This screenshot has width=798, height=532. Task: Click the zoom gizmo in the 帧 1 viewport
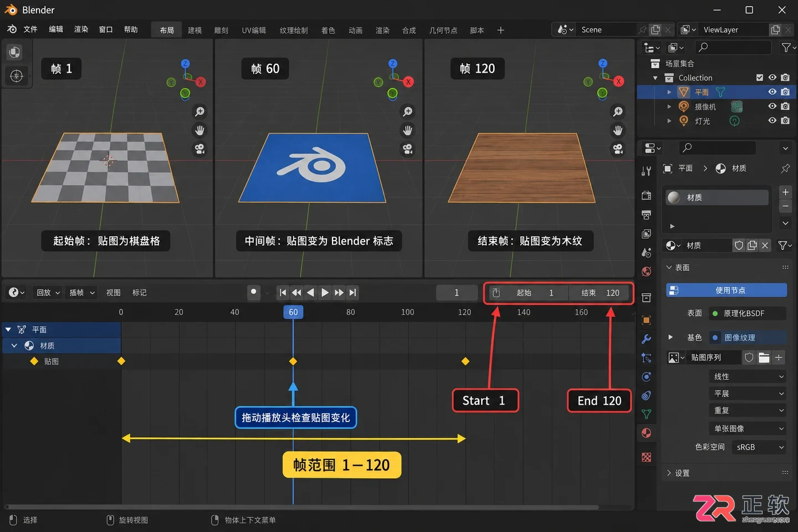click(199, 112)
